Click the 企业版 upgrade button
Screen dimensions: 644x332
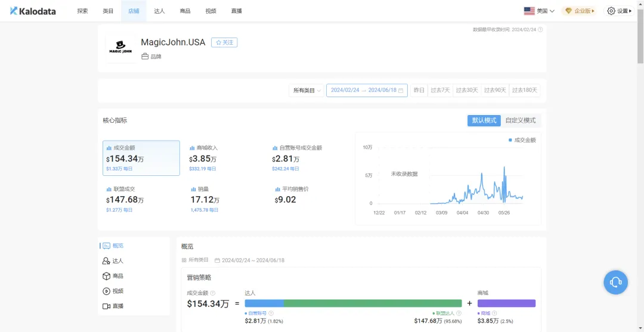click(580, 11)
